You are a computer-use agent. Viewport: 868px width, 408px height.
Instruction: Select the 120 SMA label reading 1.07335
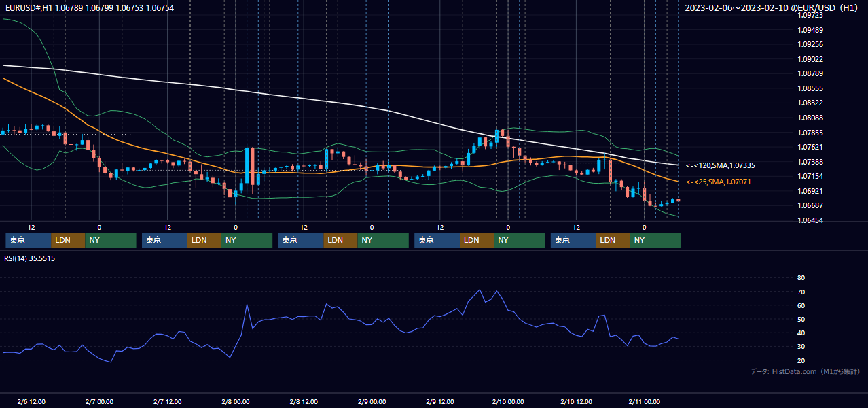pos(721,165)
